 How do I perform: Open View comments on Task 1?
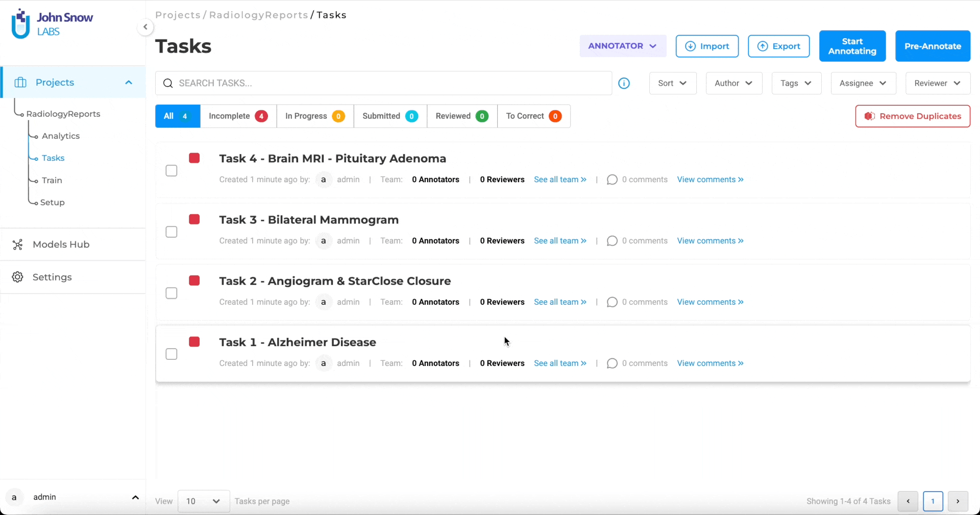(x=710, y=363)
